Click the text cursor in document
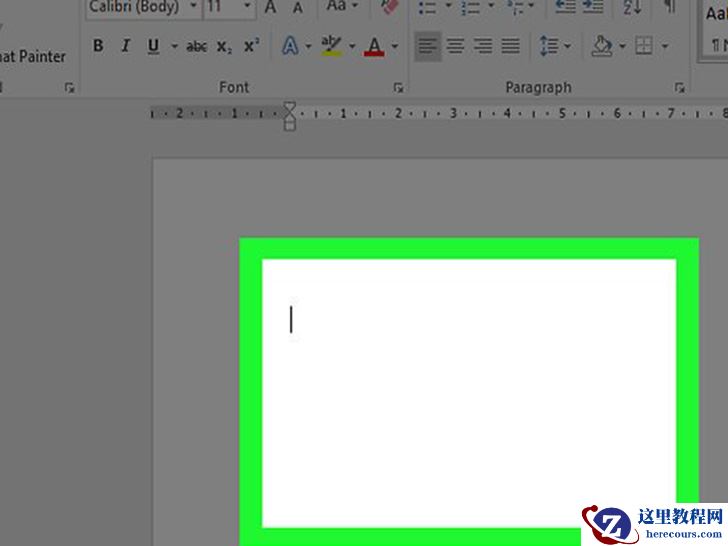 click(x=291, y=319)
